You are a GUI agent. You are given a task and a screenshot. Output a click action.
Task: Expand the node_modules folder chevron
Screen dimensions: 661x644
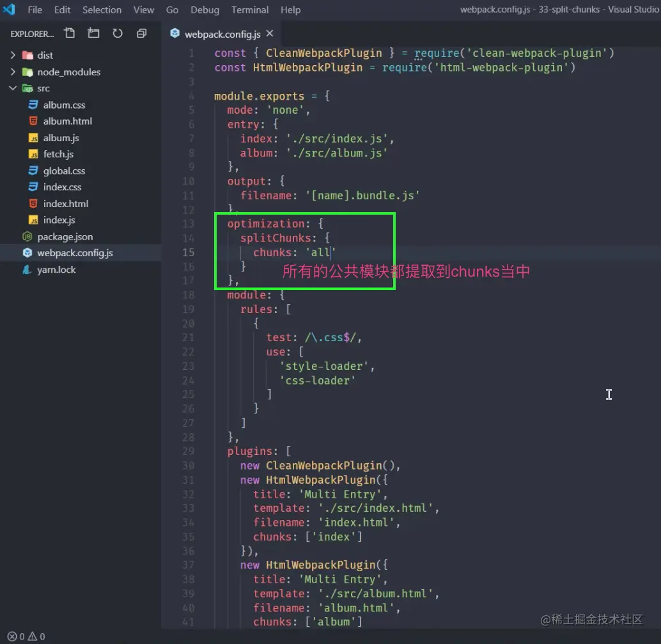(13, 72)
